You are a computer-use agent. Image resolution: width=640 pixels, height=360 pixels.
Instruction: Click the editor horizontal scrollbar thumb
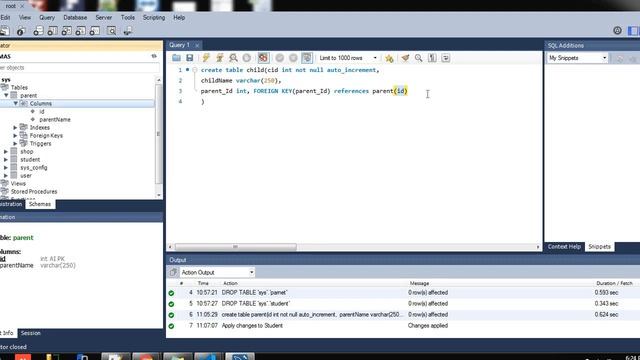[x=236, y=247]
